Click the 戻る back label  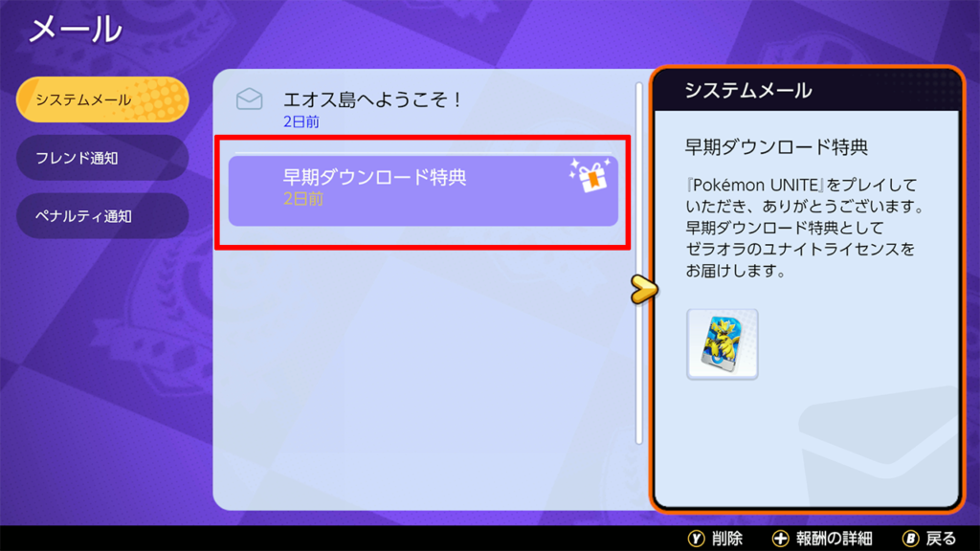942,539
